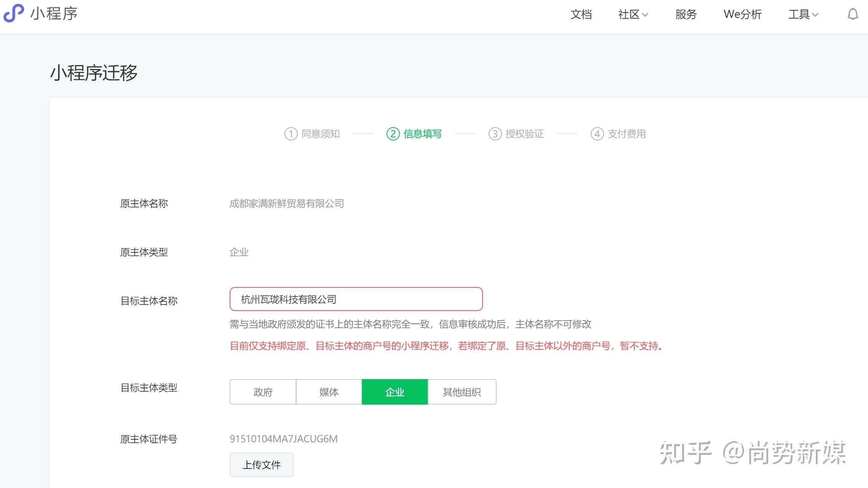Click the 上传文件 button
The image size is (868, 488).
click(x=261, y=465)
